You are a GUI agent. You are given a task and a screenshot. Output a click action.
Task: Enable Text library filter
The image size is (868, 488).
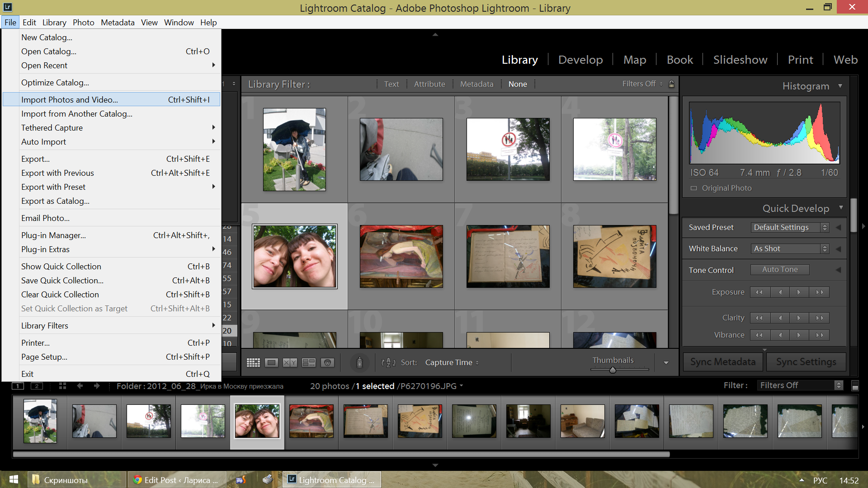(392, 84)
